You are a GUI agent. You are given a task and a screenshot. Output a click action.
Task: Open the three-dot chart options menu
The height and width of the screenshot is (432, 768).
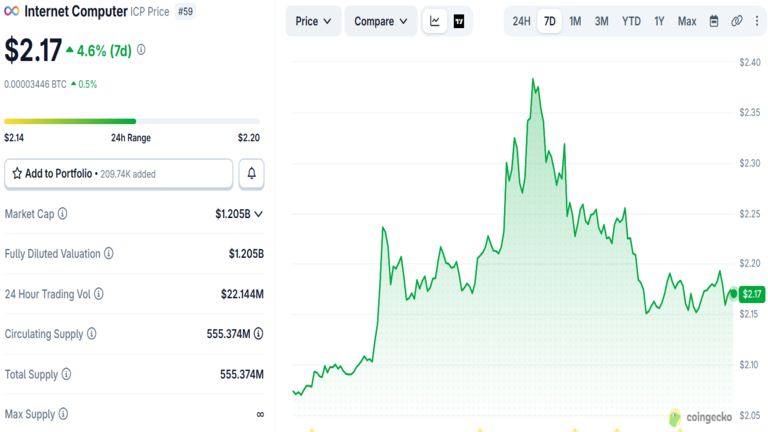(757, 21)
